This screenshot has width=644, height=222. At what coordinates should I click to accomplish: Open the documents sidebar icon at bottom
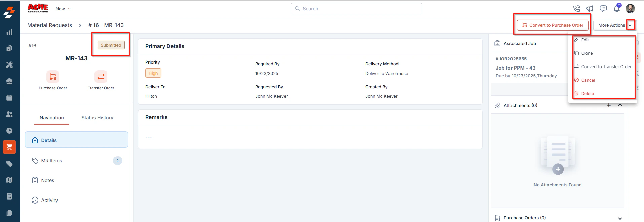pyautogui.click(x=9, y=213)
